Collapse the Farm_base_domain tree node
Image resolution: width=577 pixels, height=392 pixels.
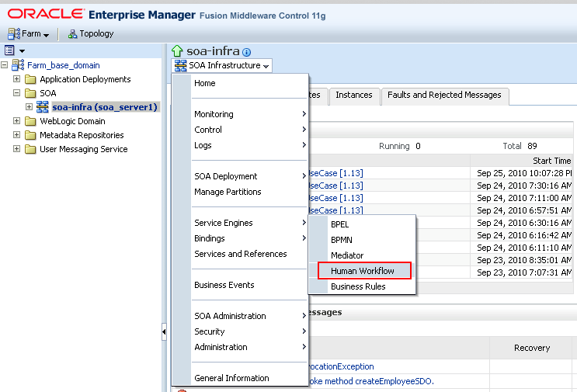point(4,65)
